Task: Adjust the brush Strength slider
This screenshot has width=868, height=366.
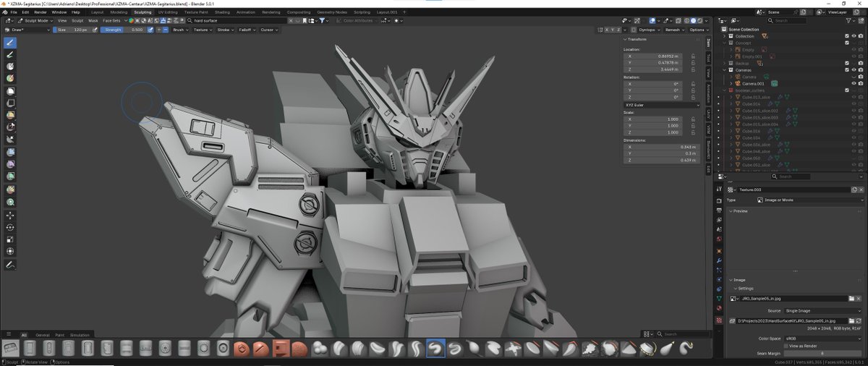Action: [124, 30]
